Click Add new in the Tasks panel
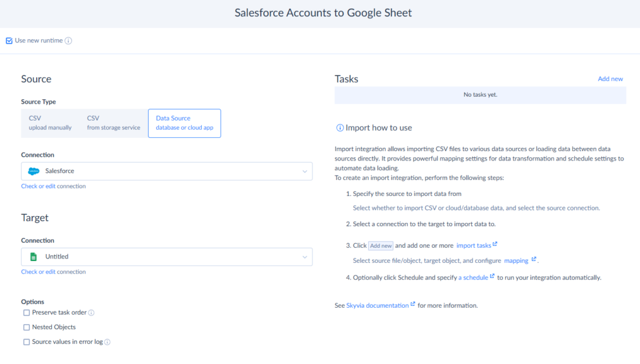 [x=610, y=78]
